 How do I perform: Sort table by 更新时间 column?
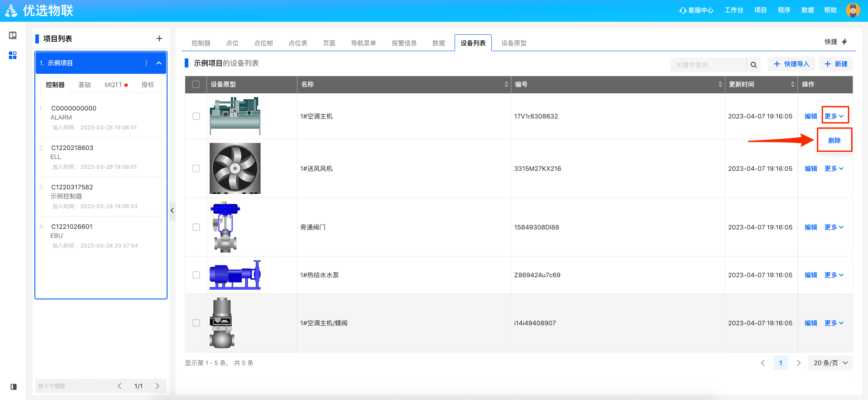point(793,84)
